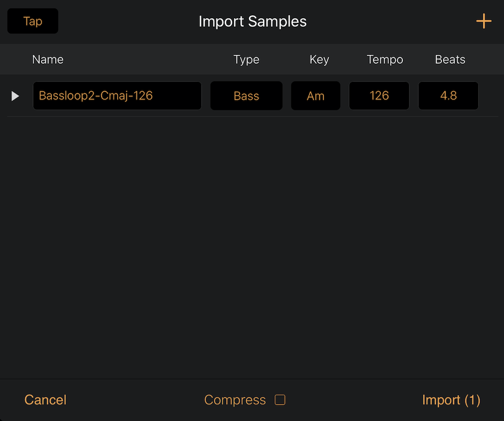Click the empty list area below the sample row
This screenshot has height=421, width=504.
252,247
